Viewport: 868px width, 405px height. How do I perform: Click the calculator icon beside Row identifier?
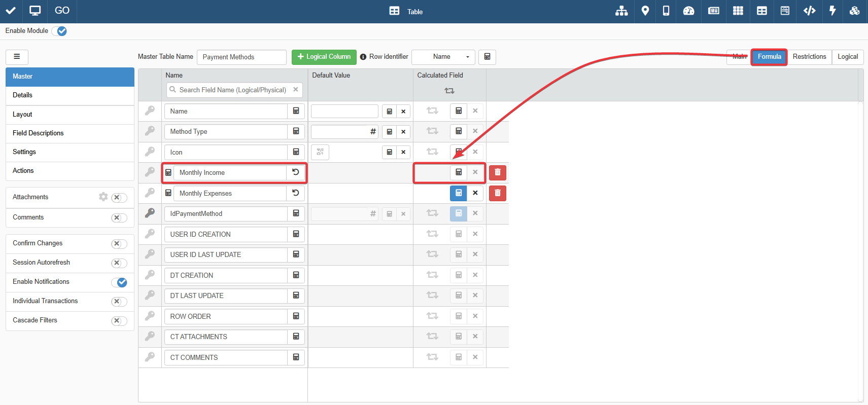coord(487,57)
